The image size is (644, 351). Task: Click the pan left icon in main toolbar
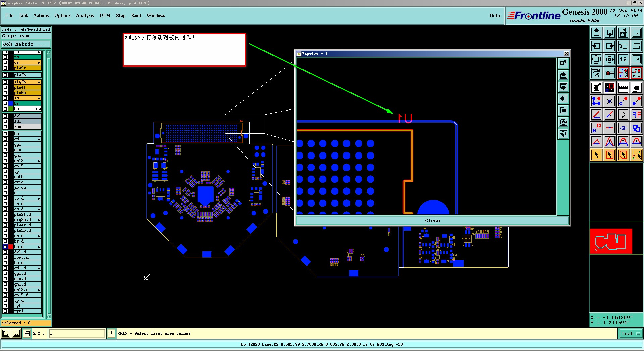coord(596,46)
